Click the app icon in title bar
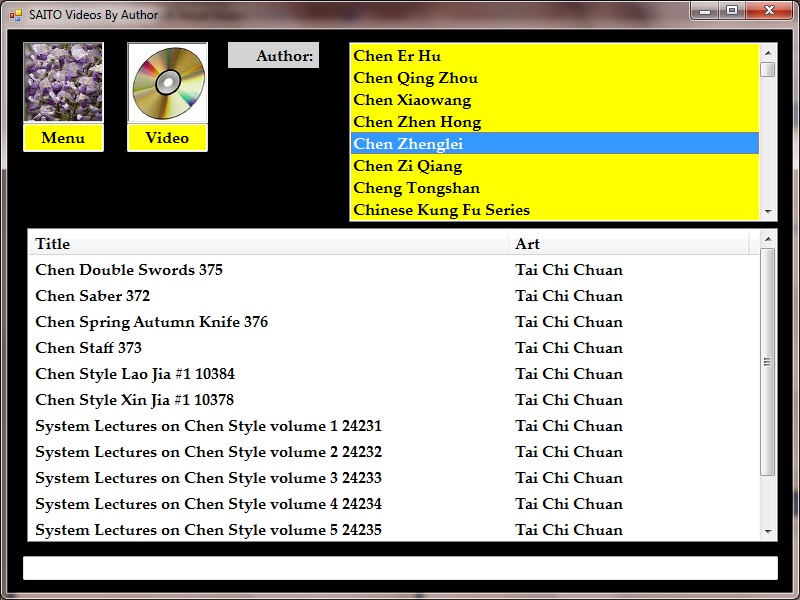The height and width of the screenshot is (600, 800). [16, 15]
